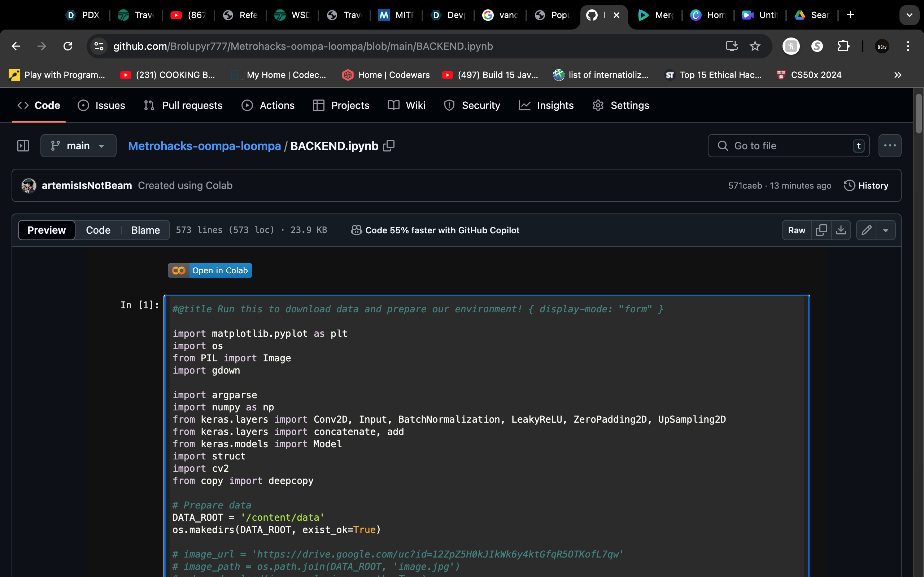This screenshot has width=924, height=577.
Task: Open the Pull requests tab
Action: [x=183, y=105]
